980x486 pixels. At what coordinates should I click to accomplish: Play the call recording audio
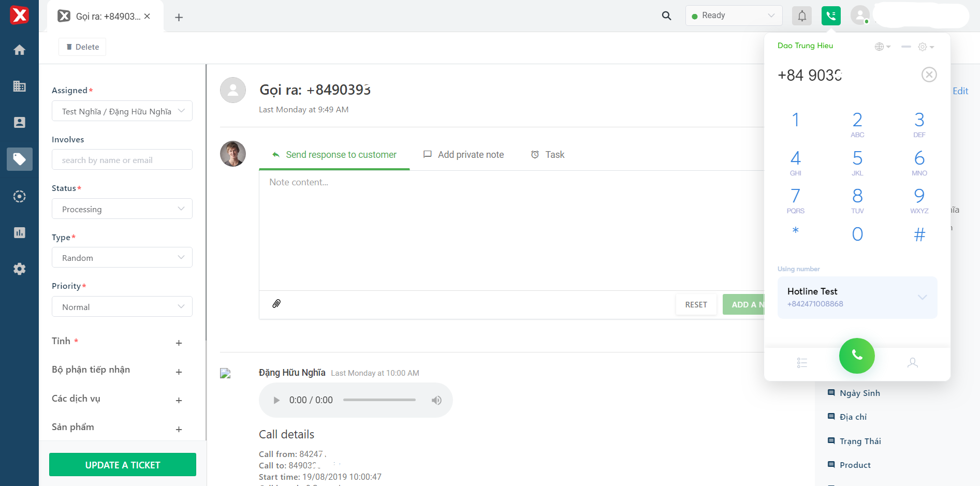(276, 400)
